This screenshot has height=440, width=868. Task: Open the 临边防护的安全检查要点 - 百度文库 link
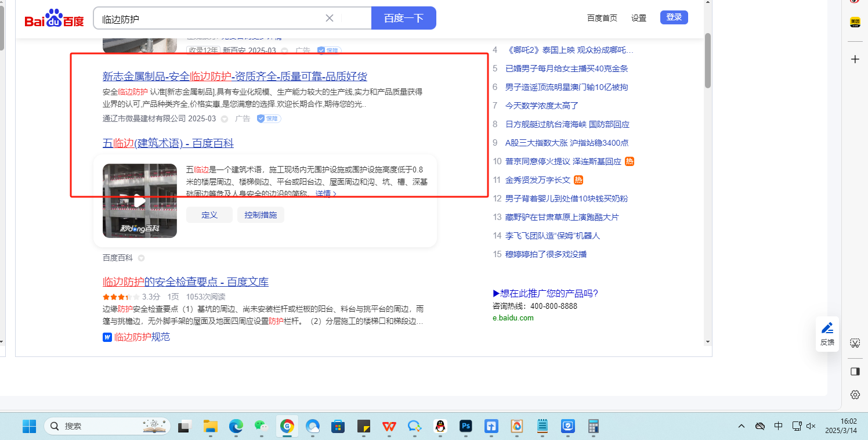tap(186, 282)
